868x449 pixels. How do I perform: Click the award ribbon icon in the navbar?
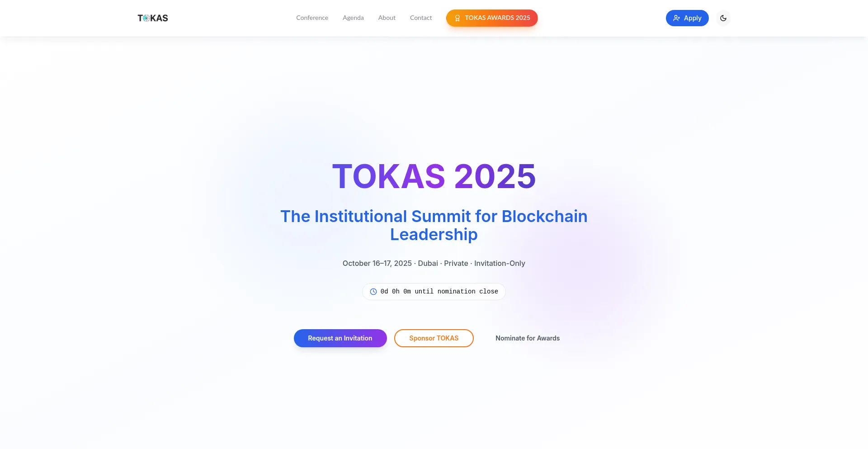457,18
